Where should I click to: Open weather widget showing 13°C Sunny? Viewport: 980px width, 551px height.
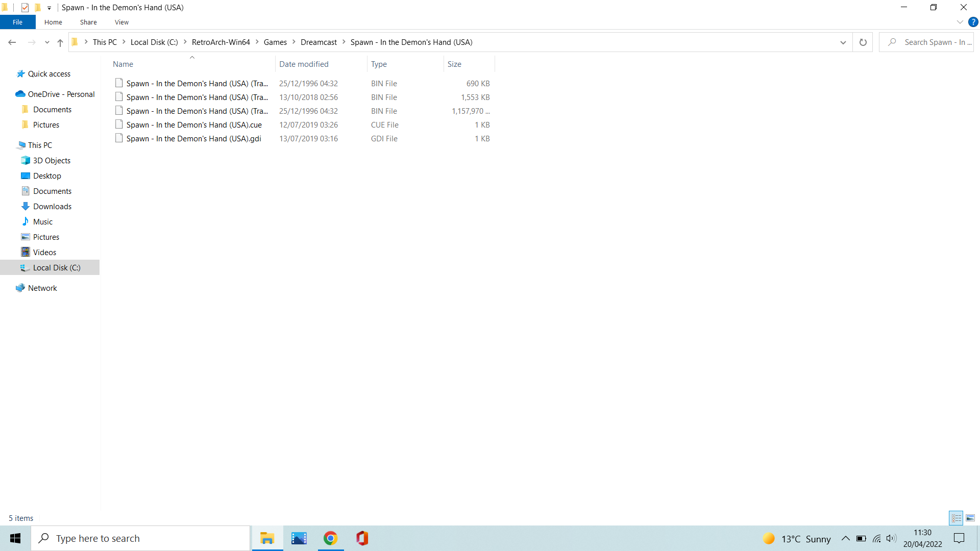point(797,539)
